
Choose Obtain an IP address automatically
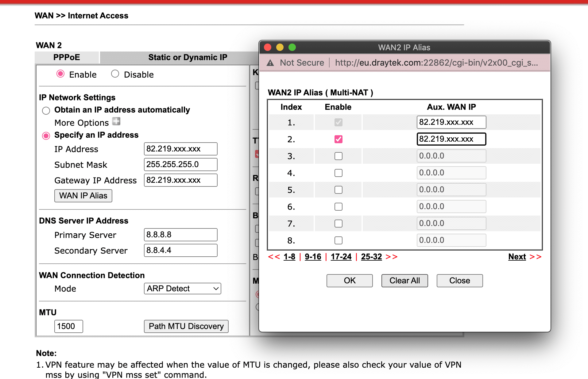(46, 110)
